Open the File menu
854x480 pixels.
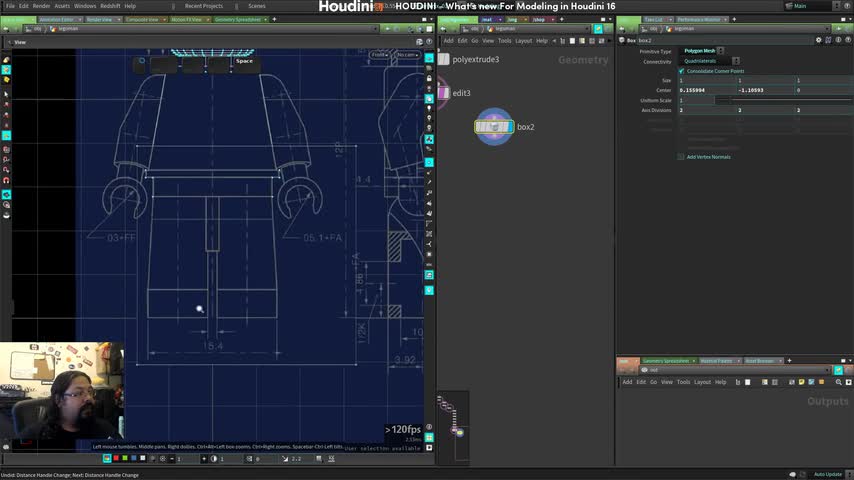(x=10, y=6)
